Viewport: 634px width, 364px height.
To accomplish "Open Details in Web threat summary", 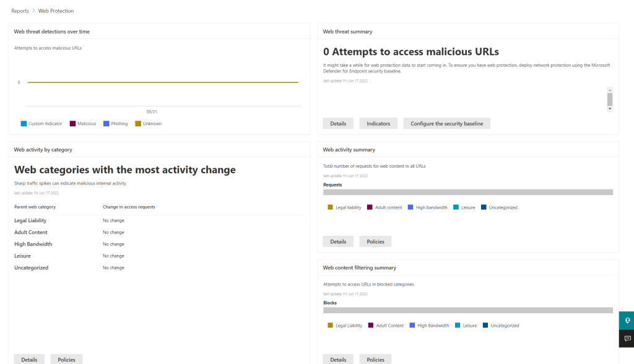I will 338,124.
